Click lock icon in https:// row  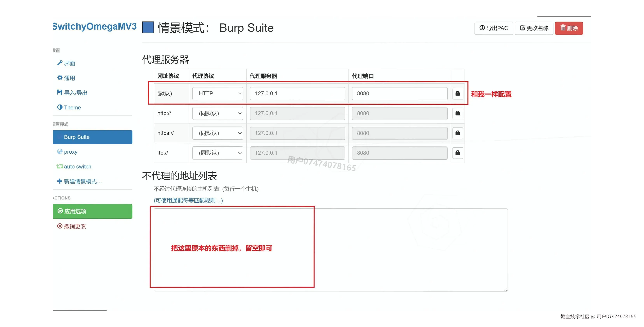coord(458,133)
